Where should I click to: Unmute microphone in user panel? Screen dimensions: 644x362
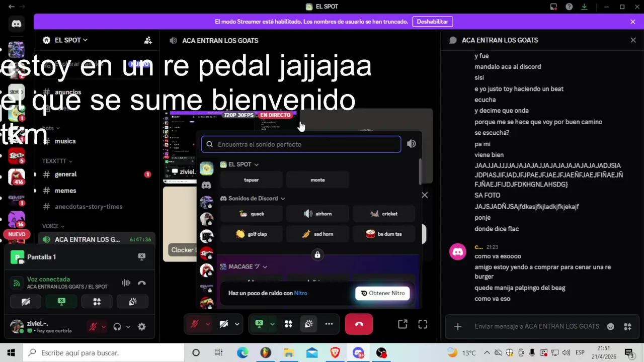pos(93,327)
